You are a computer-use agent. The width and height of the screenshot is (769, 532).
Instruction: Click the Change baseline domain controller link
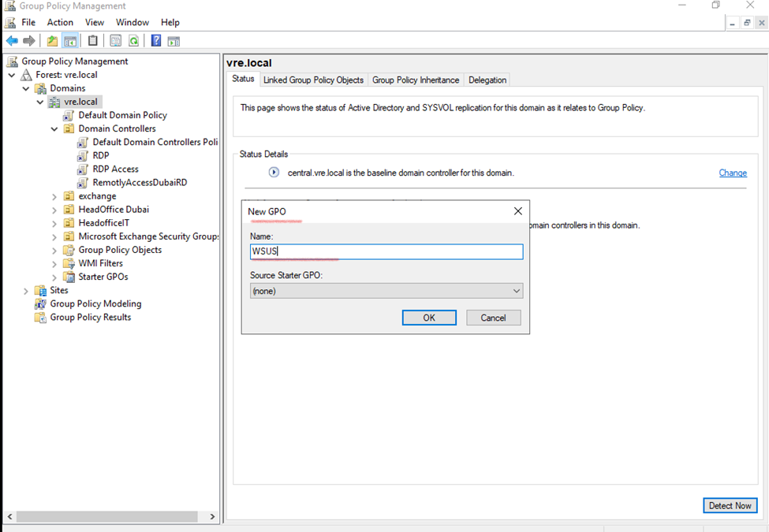pos(732,173)
